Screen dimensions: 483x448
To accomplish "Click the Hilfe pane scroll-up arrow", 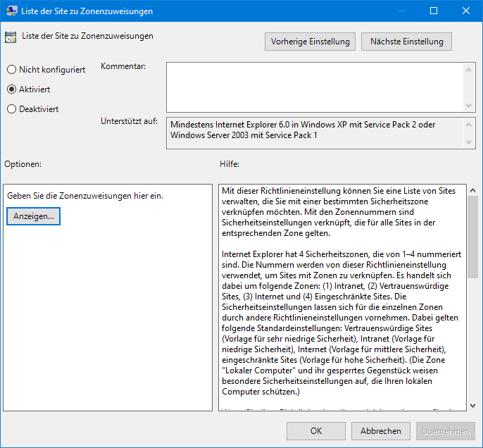I will (x=472, y=191).
